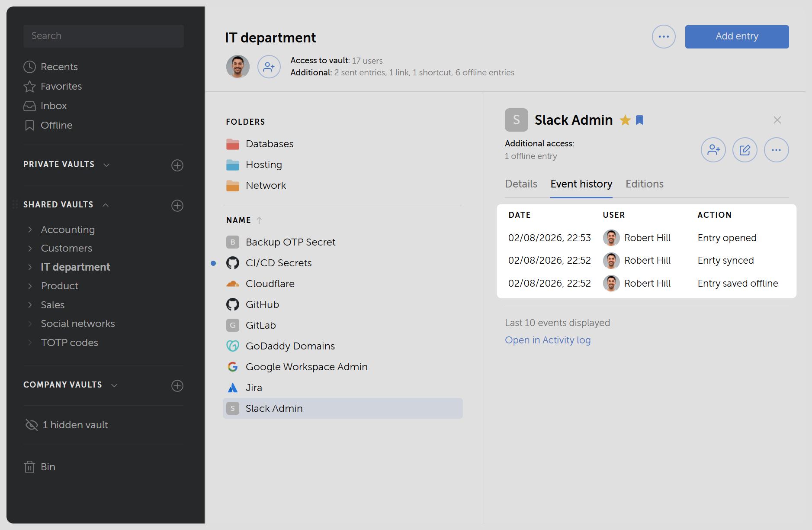This screenshot has width=812, height=530.
Task: Toggle favorite star on Slack Admin
Action: (x=625, y=120)
